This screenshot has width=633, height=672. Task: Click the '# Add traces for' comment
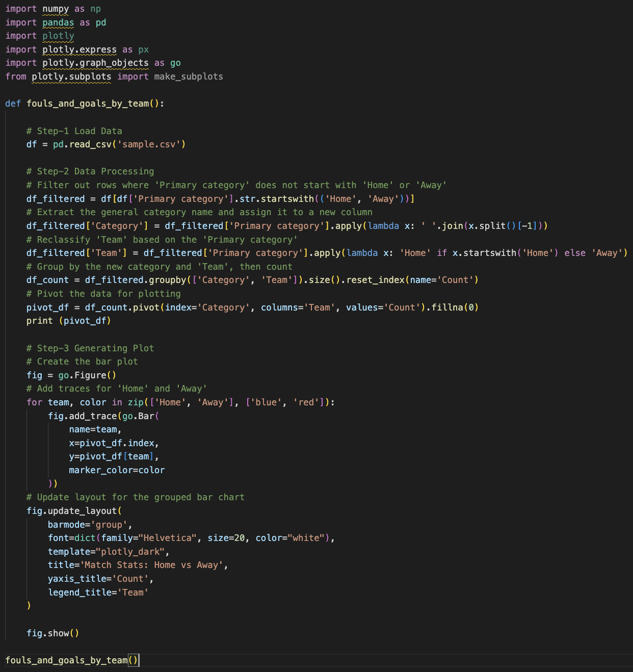point(117,389)
